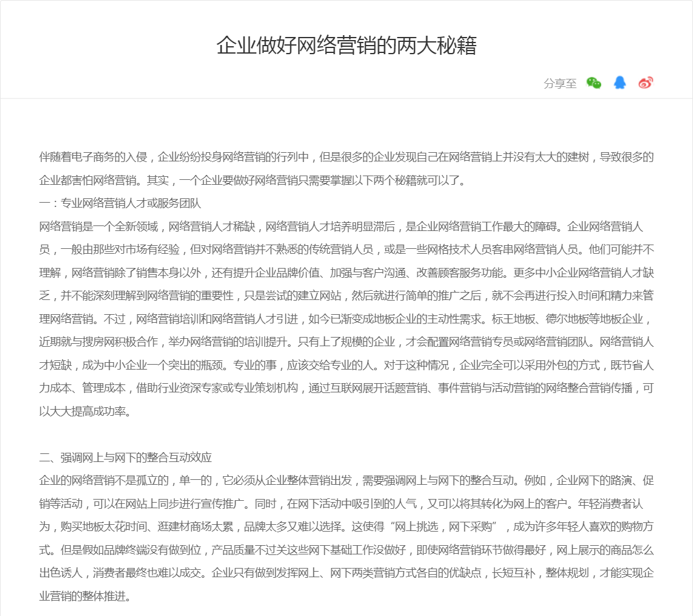Click the line starting 企业的网络营销不是孤立的

tap(346, 480)
